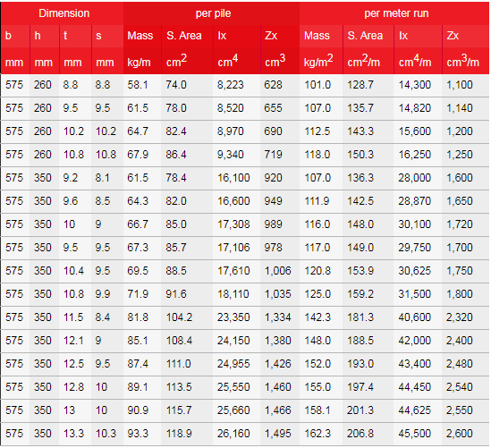The width and height of the screenshot is (491, 448).
Task: Select the thickness value 13.3
Action: coord(73,434)
